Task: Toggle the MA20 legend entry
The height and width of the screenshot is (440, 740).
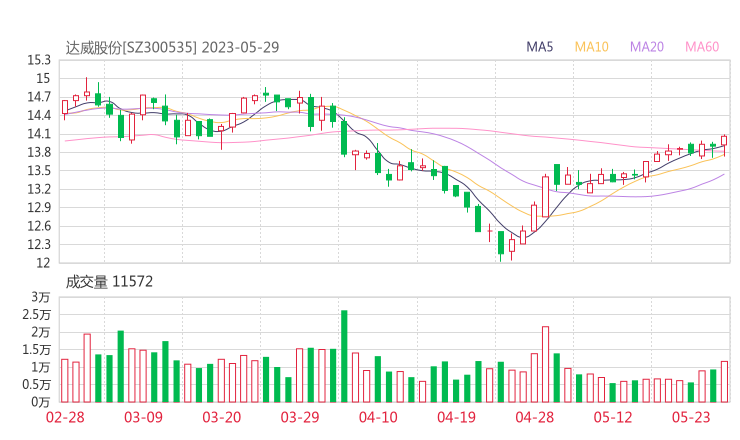Action: tap(647, 47)
